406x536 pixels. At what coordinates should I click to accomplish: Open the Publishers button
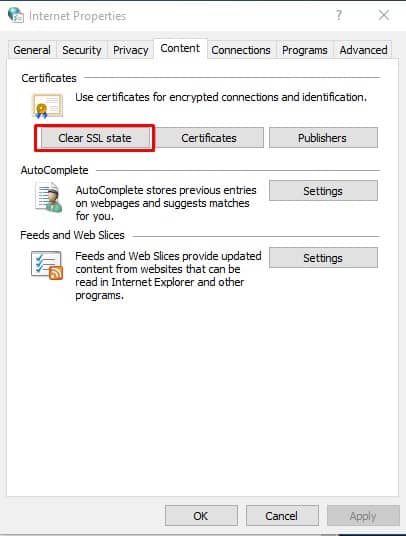tap(323, 138)
